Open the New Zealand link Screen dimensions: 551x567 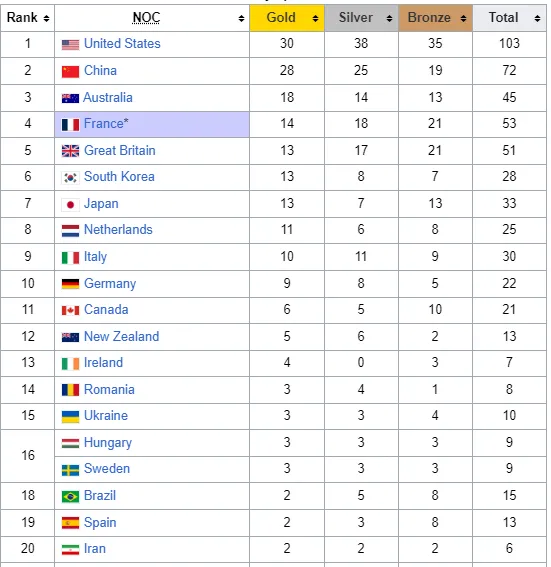coord(121,336)
